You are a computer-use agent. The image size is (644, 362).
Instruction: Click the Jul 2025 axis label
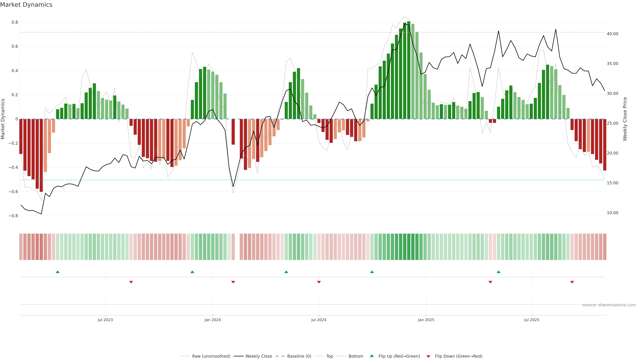[x=531, y=320]
